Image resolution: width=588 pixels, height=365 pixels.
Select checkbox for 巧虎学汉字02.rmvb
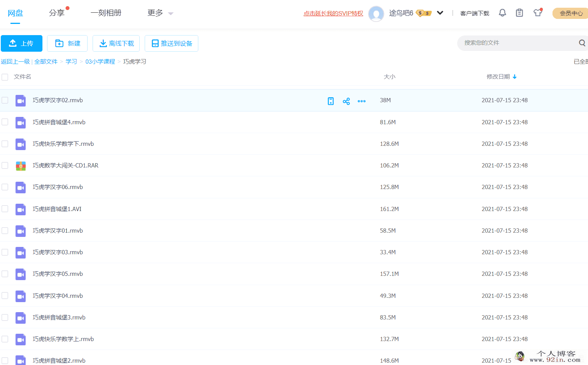coord(5,100)
